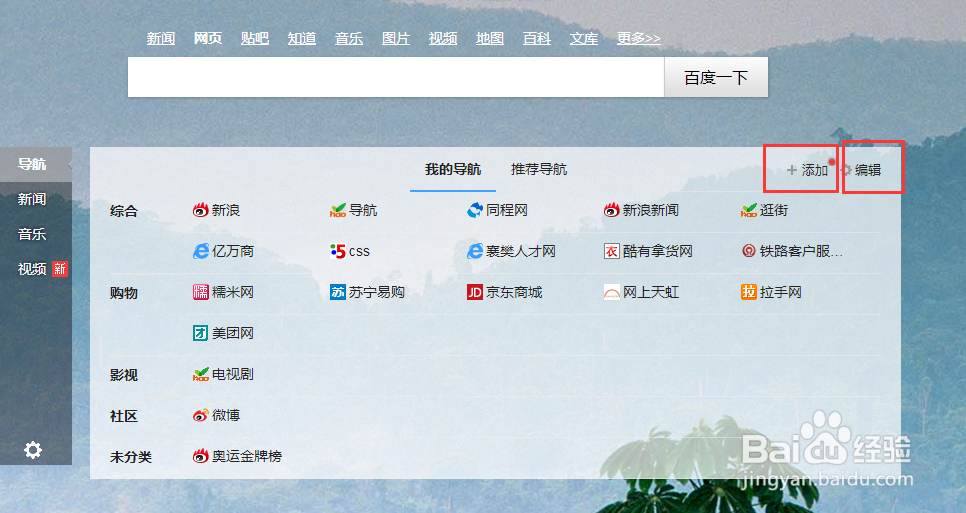This screenshot has width=966, height=513.
Task: Open the 奥运金牌榜 site name
Action: click(247, 456)
